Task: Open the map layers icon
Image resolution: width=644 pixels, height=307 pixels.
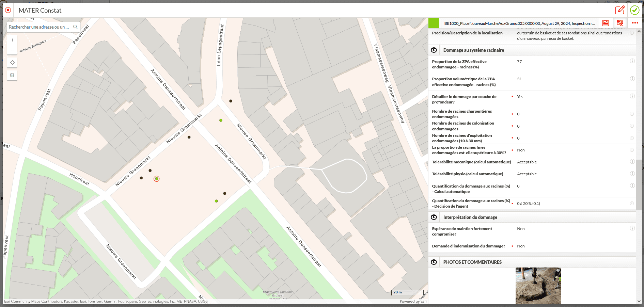Action: tap(12, 75)
